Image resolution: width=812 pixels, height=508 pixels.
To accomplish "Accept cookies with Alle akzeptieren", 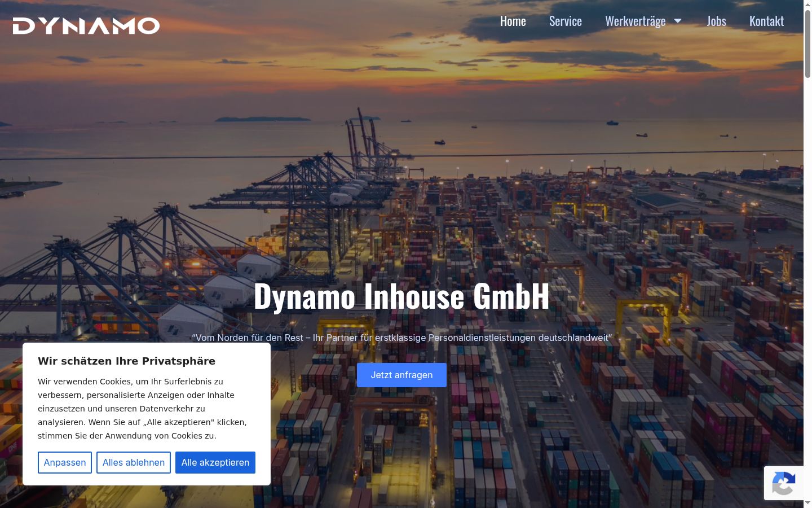I will (215, 462).
